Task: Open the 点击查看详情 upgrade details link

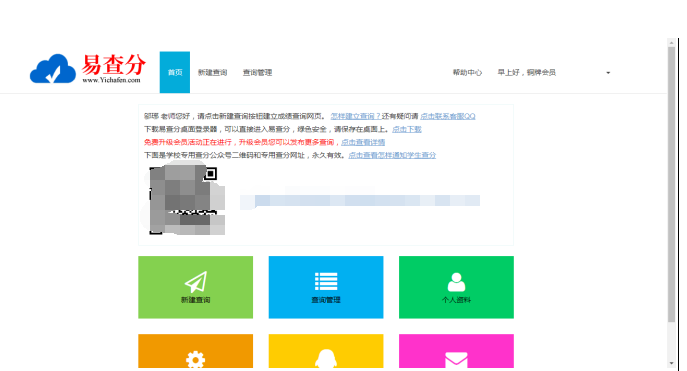Action: point(363,142)
